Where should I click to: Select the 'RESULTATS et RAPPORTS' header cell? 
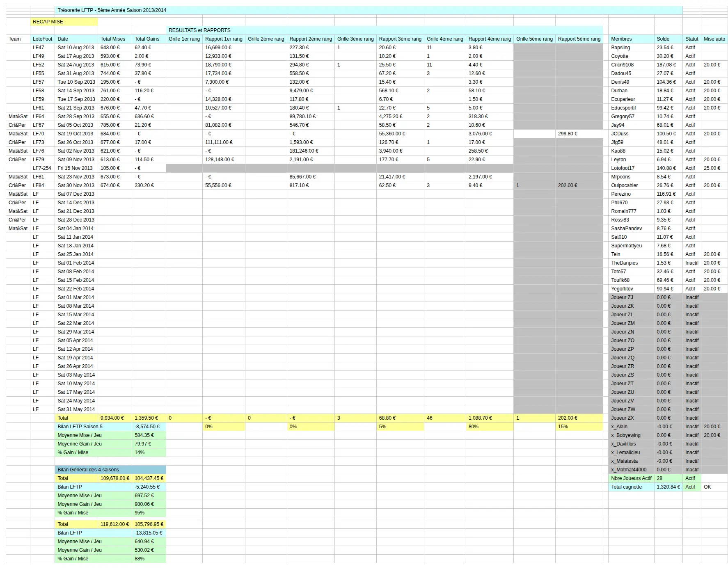[x=385, y=30]
